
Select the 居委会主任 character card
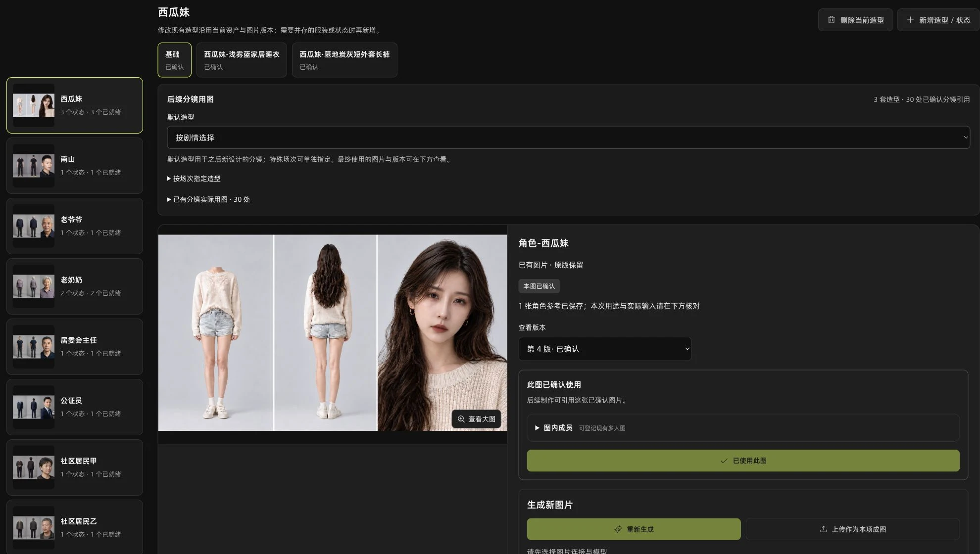click(x=75, y=347)
